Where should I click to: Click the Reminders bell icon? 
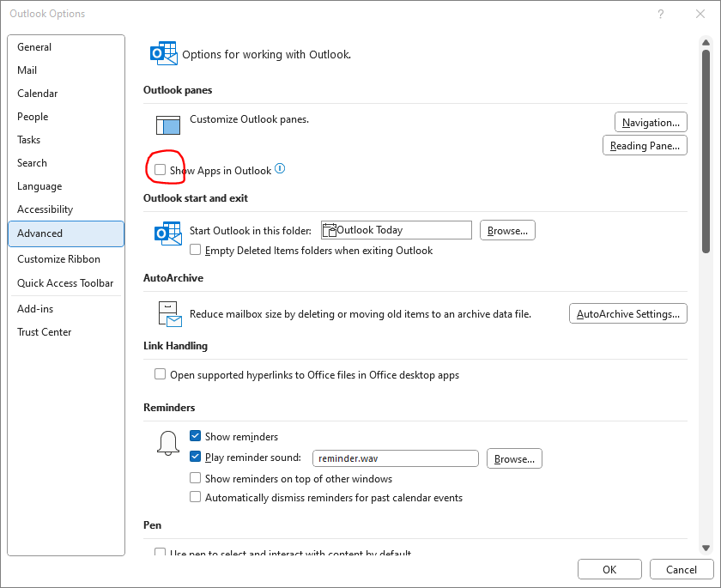168,443
